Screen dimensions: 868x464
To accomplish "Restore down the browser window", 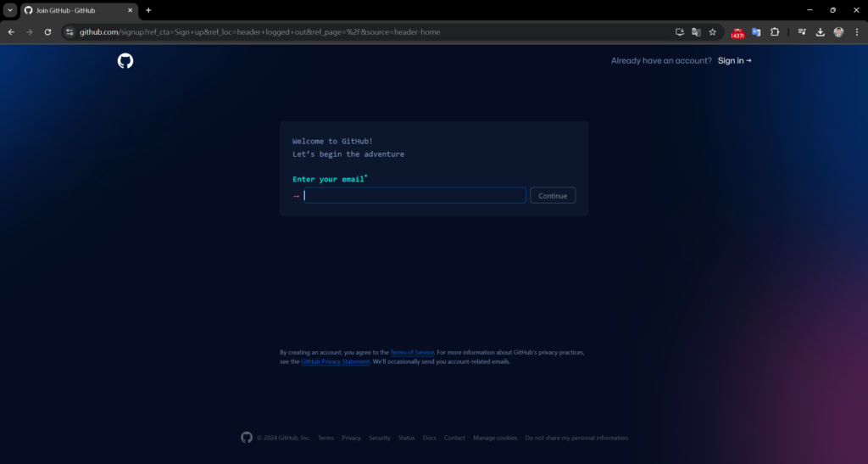I will (x=832, y=10).
